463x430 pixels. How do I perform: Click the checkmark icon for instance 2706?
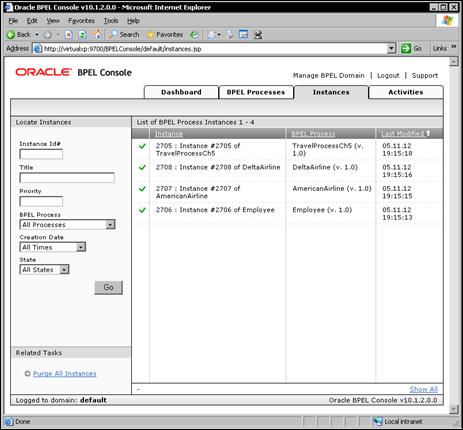[142, 210]
